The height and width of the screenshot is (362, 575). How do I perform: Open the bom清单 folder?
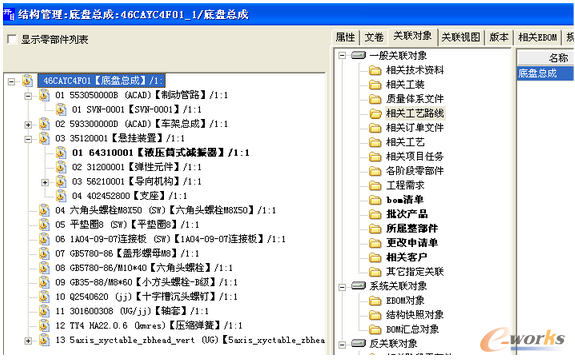(405, 200)
